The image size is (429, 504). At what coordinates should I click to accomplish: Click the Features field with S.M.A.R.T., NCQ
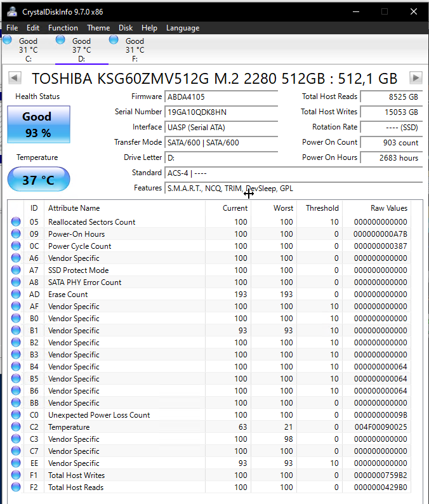tap(293, 189)
